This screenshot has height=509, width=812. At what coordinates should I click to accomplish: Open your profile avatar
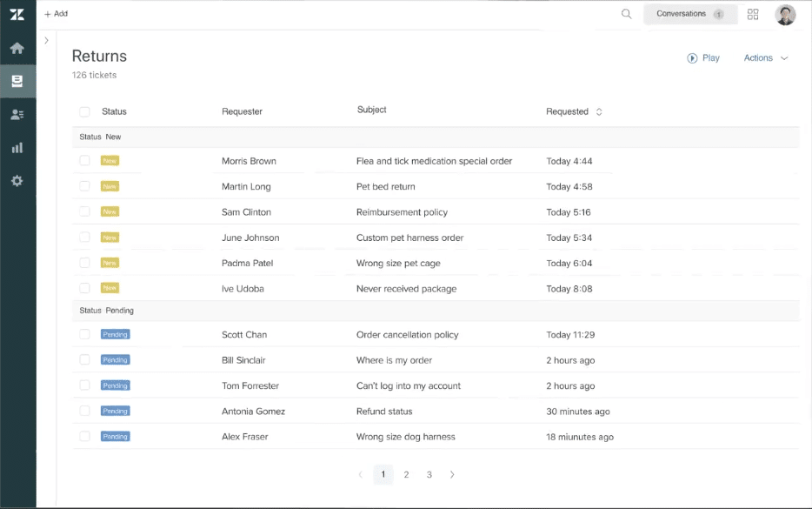click(x=783, y=13)
